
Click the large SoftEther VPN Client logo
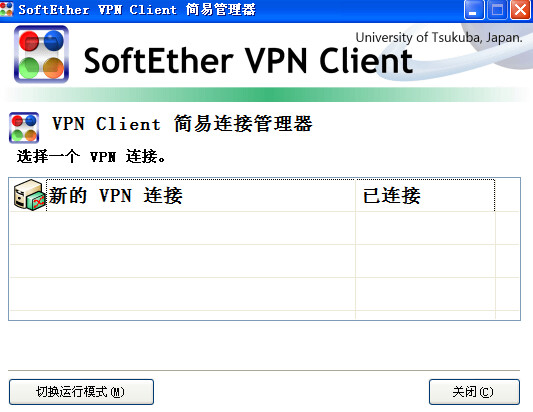point(41,54)
